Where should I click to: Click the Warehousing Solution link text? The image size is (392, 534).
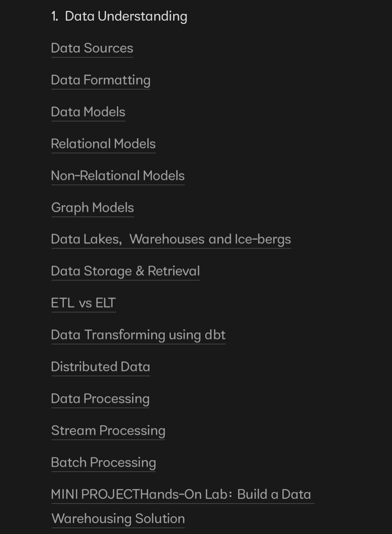tap(118, 519)
